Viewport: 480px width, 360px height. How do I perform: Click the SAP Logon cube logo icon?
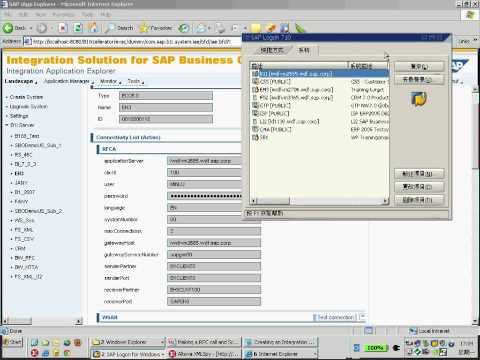tap(419, 99)
